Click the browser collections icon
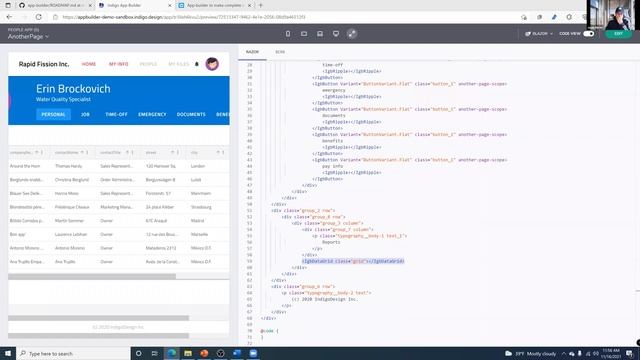The image size is (640, 360). click(x=539, y=17)
